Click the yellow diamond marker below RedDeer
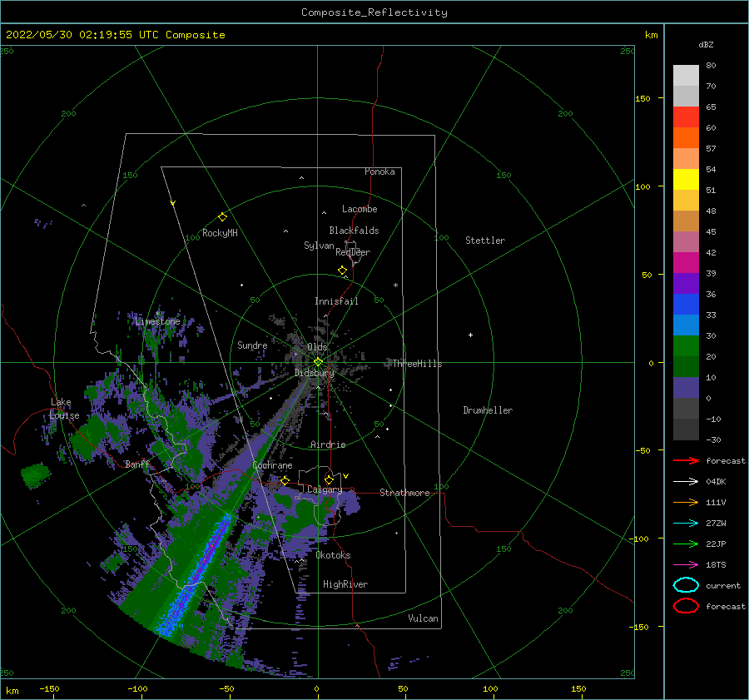 343,271
